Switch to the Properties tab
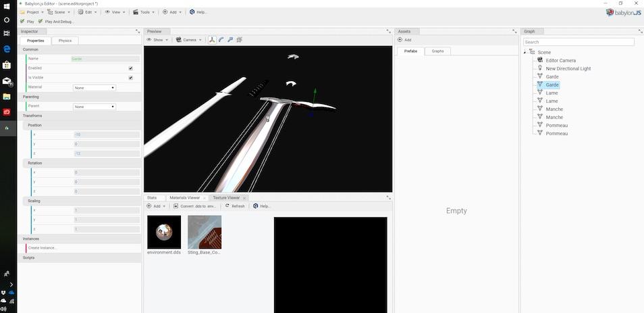 click(35, 41)
